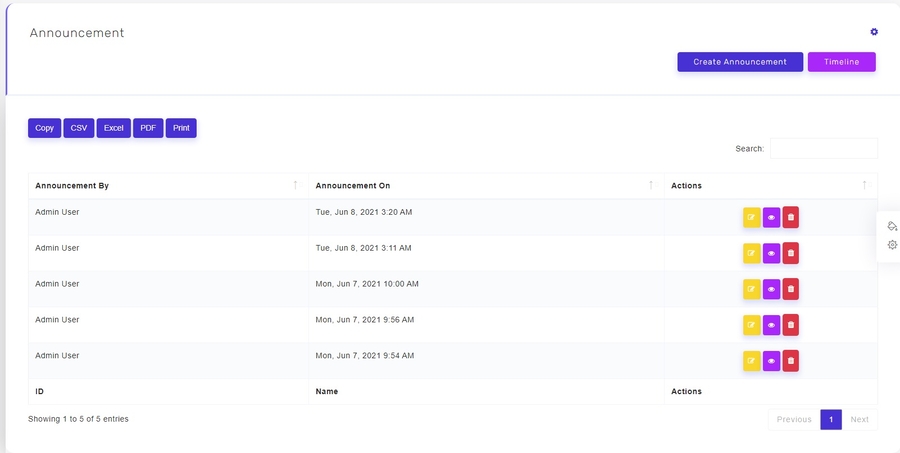This screenshot has width=900, height=453.
Task: Click Create Announcement button
Action: click(740, 62)
